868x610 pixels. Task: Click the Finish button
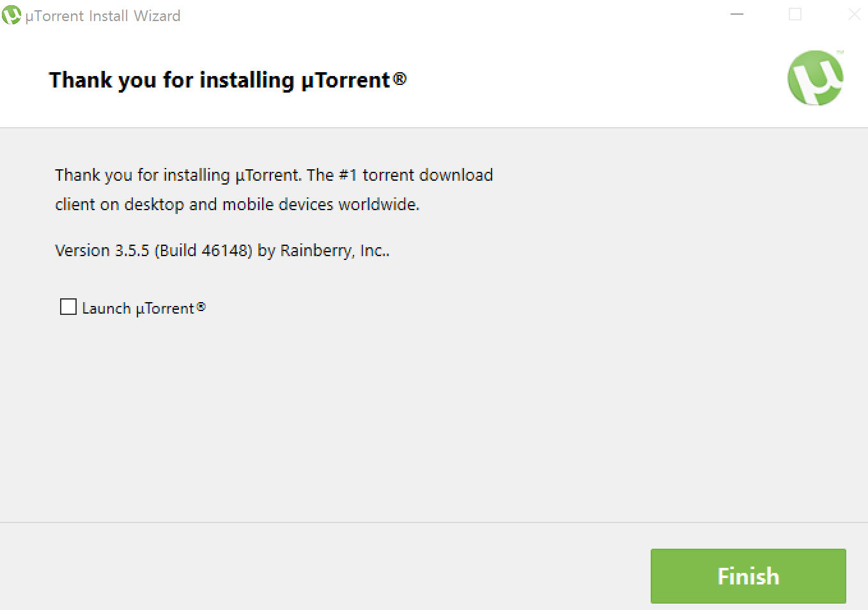click(x=748, y=576)
